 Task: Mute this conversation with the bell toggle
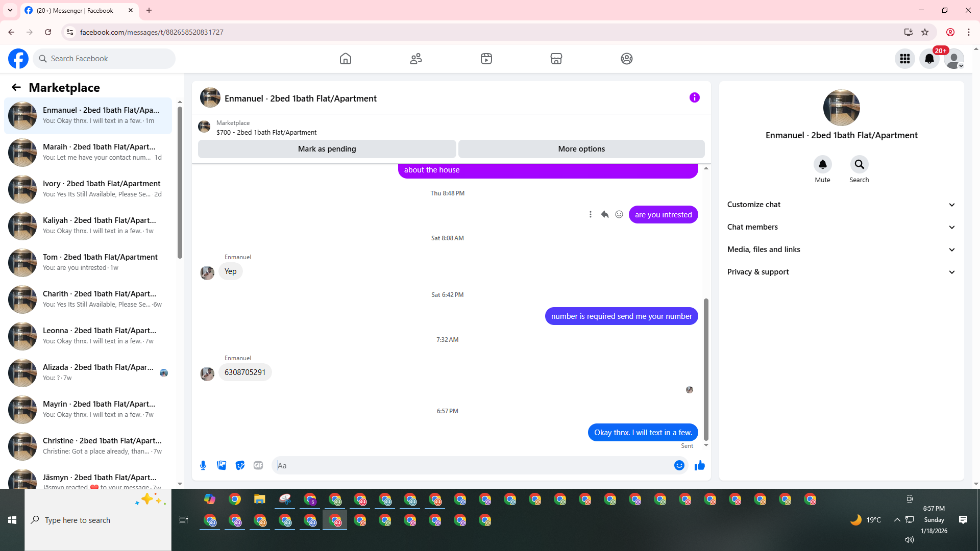(822, 164)
